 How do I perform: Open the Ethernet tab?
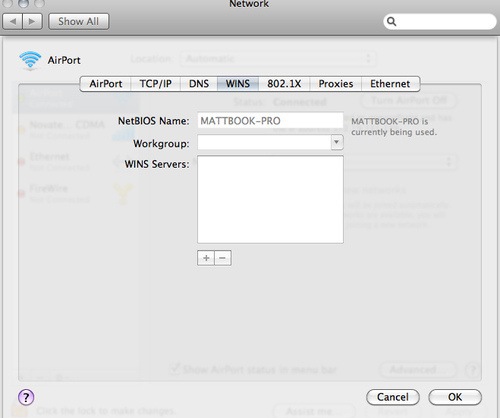pos(390,84)
